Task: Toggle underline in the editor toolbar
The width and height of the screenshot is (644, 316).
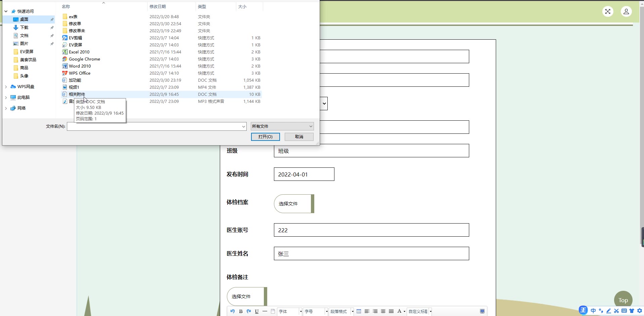Action: tap(257, 311)
